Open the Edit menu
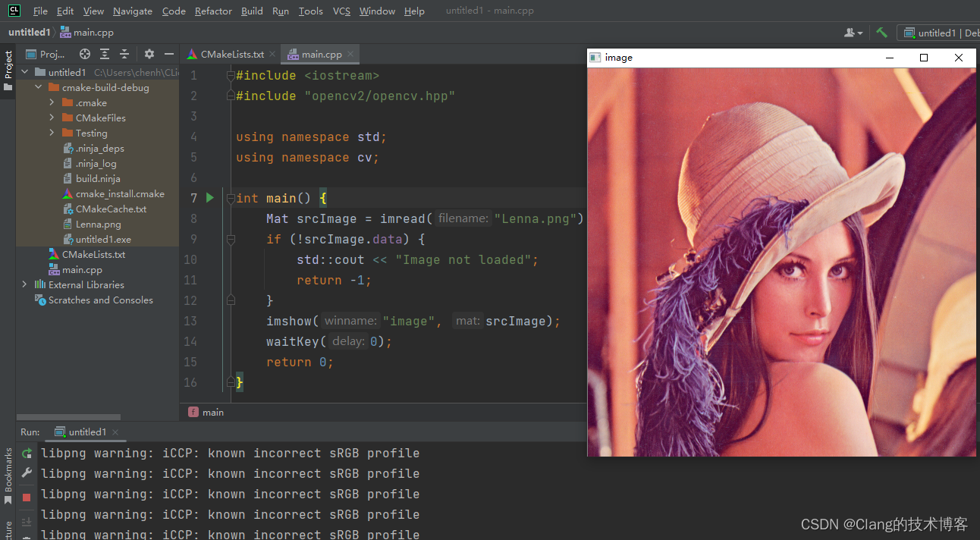Viewport: 980px width, 540px height. coord(65,11)
